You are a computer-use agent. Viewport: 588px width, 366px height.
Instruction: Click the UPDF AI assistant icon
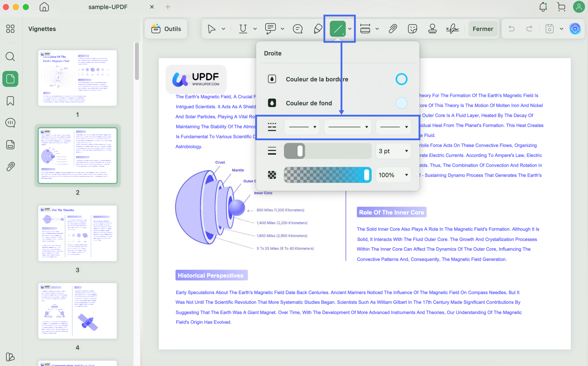pos(575,29)
